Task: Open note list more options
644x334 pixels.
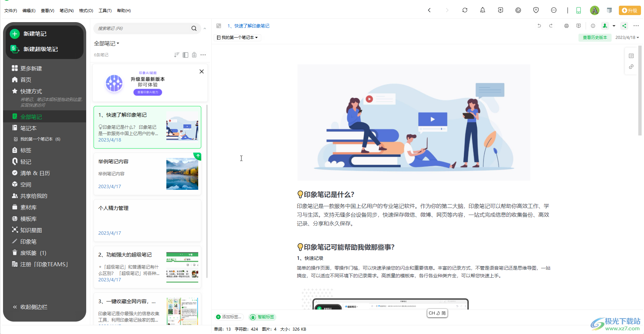Action: pos(203,55)
